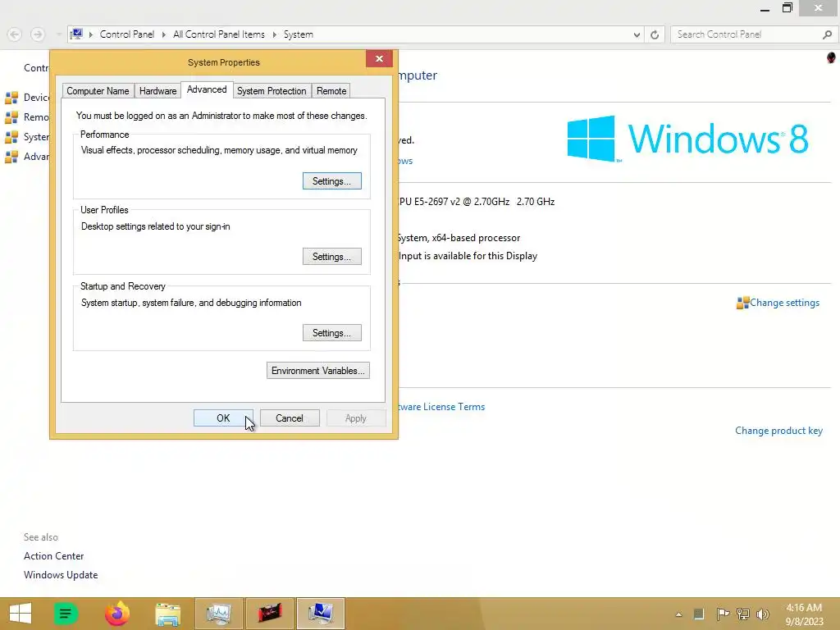Open the system monitor taskbar icon
The image size is (840, 630).
click(x=218, y=614)
